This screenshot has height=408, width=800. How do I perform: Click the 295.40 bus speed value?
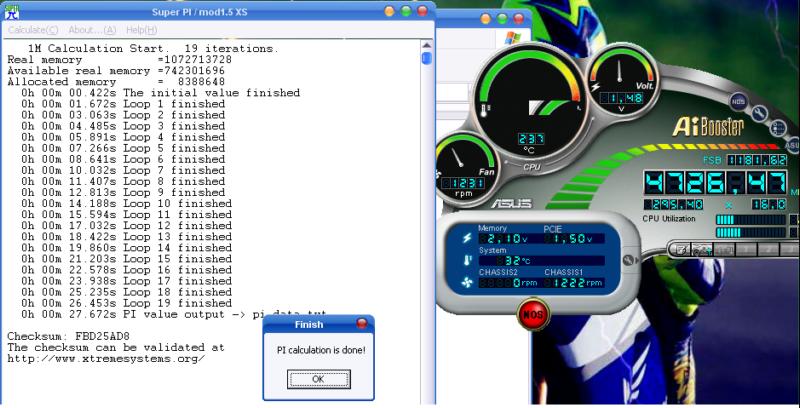point(673,205)
